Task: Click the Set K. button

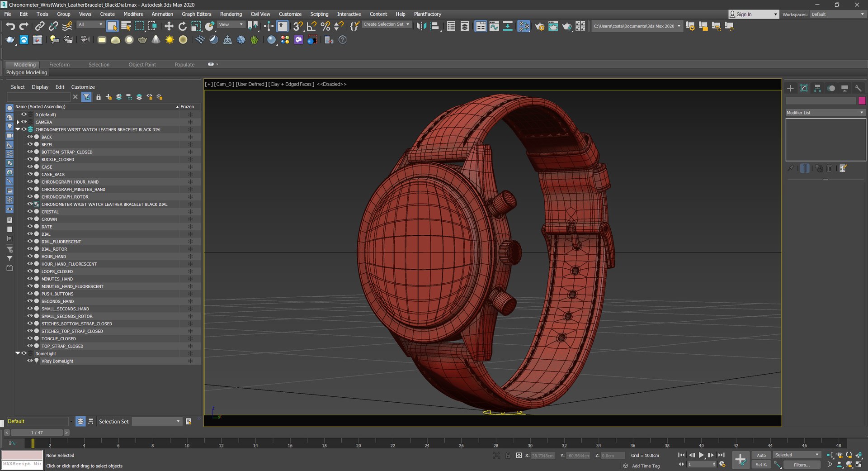Action: (761, 465)
